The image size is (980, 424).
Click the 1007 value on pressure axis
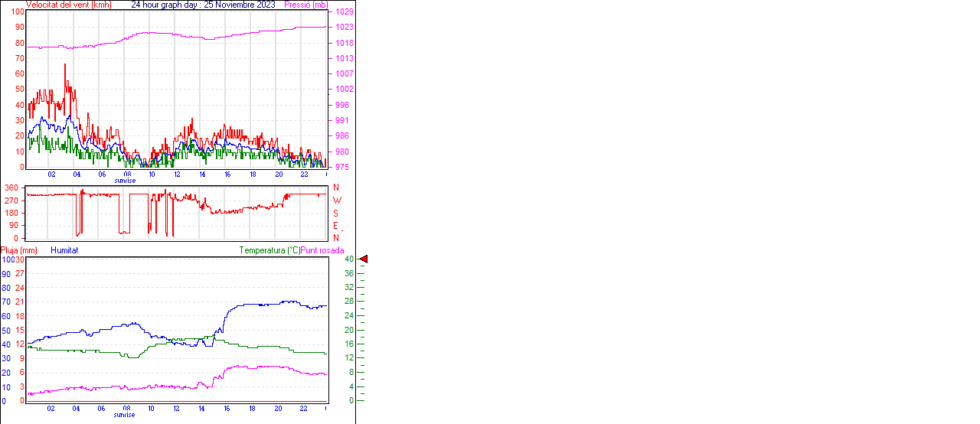344,74
